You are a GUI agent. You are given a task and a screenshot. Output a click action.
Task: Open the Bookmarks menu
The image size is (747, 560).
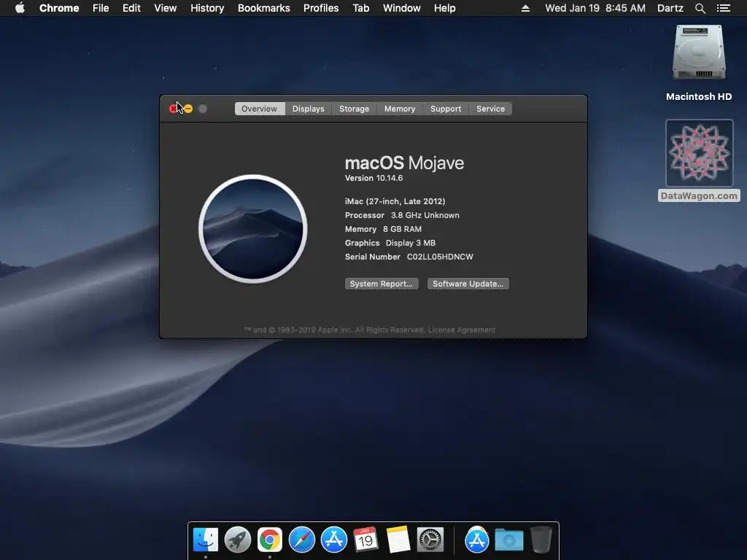264,8
